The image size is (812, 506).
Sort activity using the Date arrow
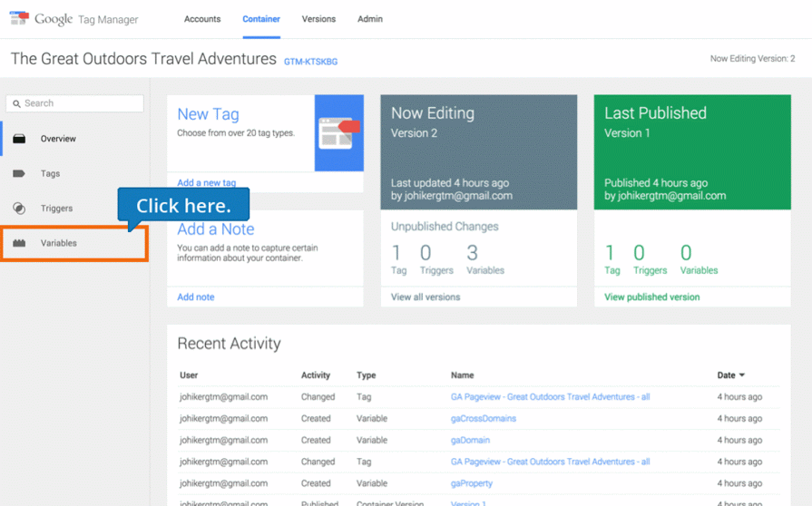[x=742, y=375]
